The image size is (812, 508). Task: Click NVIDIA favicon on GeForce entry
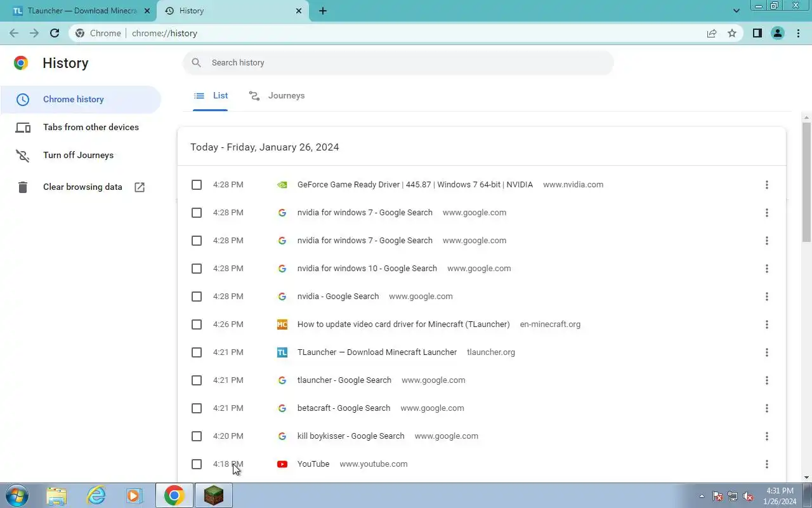pyautogui.click(x=282, y=185)
